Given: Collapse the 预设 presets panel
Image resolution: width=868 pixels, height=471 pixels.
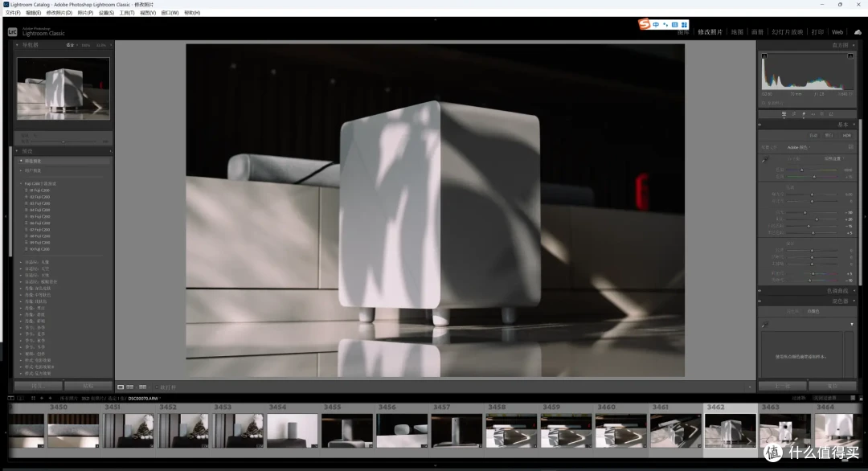Looking at the screenshot, I should point(17,150).
